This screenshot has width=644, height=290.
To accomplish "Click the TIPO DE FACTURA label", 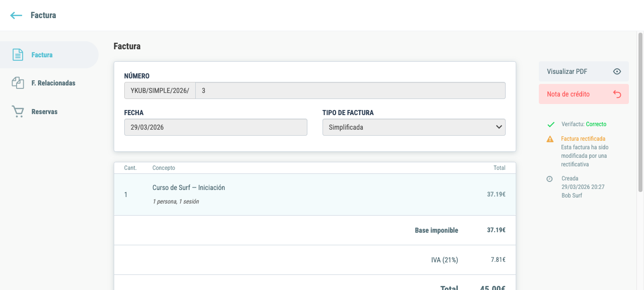I will pos(348,113).
